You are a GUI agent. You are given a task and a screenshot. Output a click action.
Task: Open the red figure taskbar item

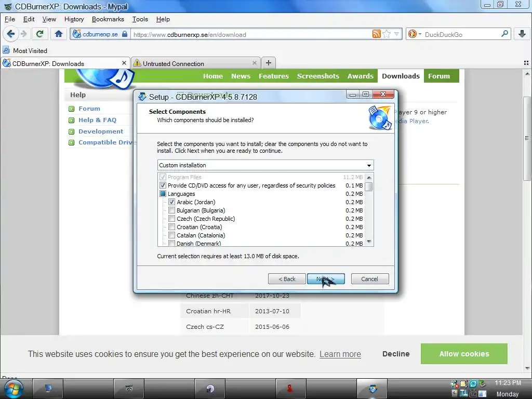(x=290, y=389)
